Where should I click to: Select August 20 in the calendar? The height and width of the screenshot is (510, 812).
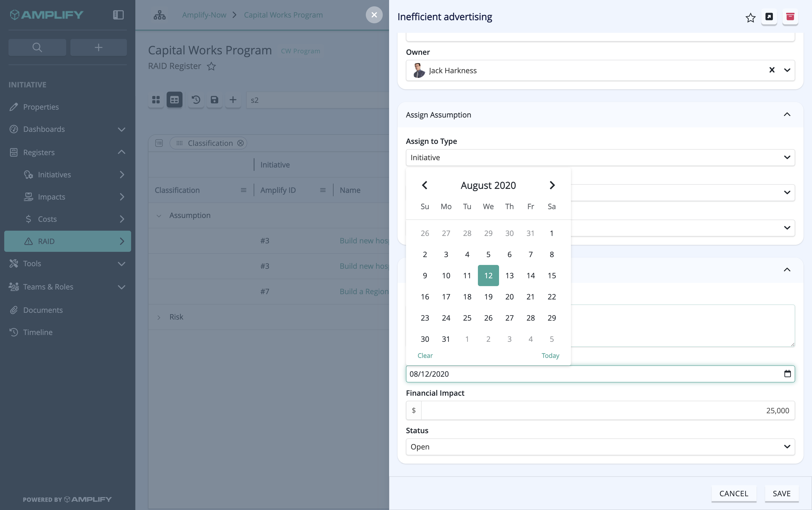tap(509, 297)
